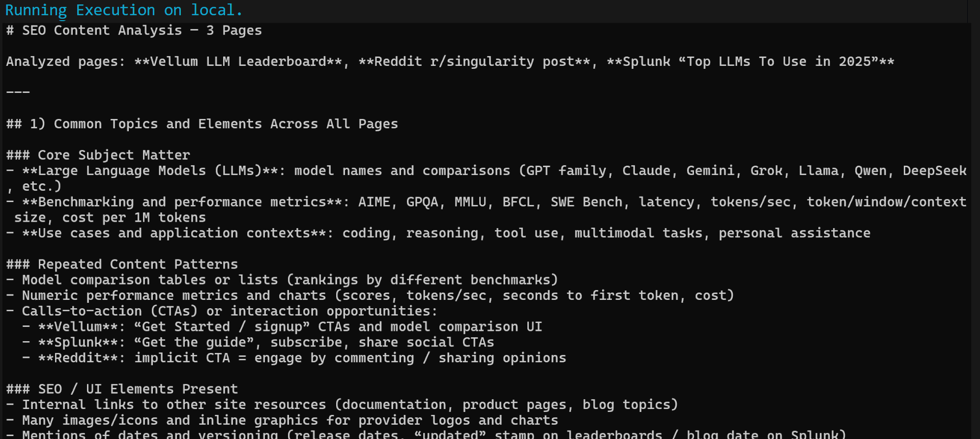Click the '# SEO Content Analysis' title line
Screen dimensions: 980x439
click(x=134, y=30)
